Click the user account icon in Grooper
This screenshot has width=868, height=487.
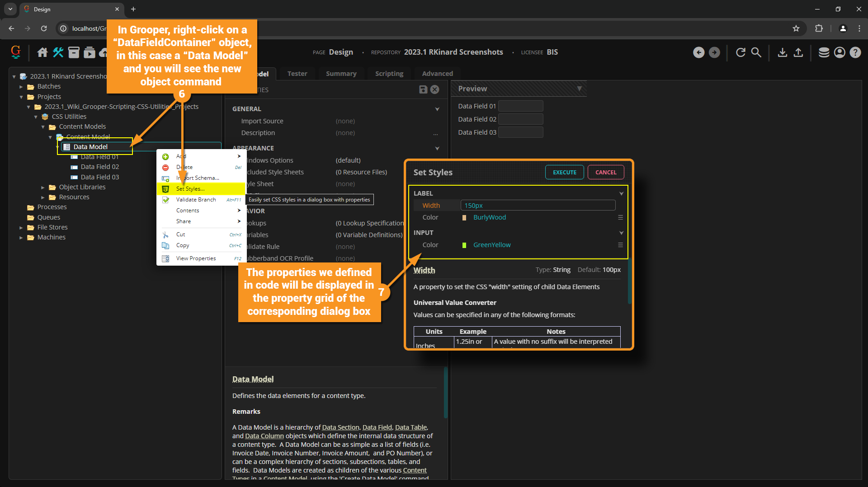pyautogui.click(x=840, y=52)
